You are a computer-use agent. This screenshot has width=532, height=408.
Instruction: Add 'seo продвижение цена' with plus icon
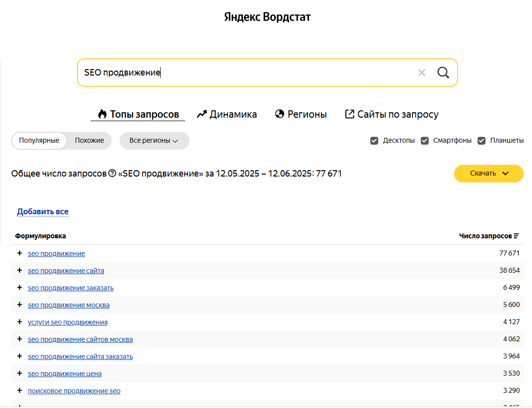pos(19,373)
